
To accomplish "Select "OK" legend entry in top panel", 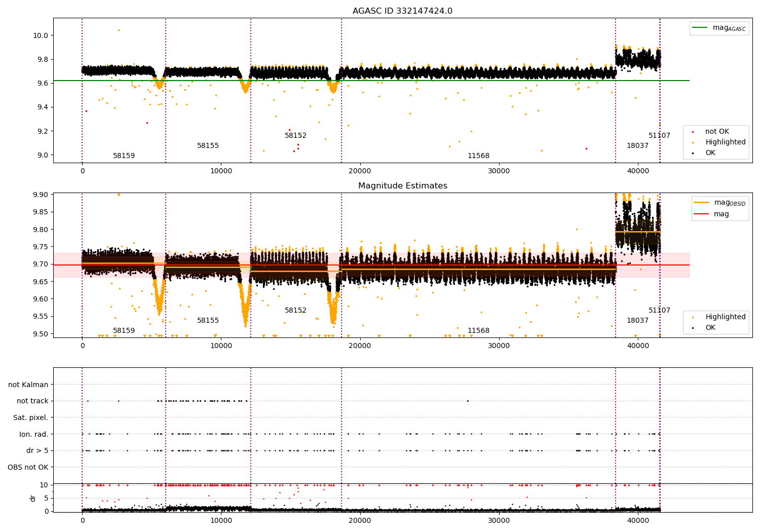I will (x=710, y=153).
